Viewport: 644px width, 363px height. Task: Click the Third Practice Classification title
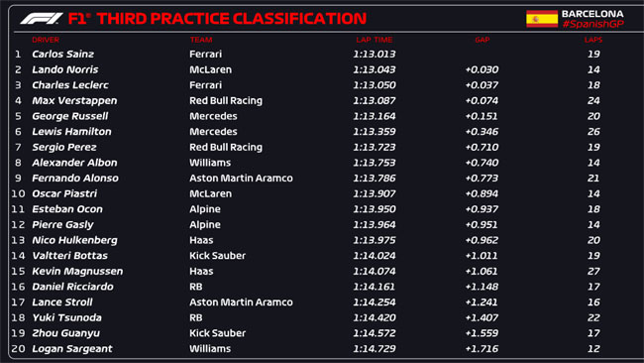click(232, 19)
